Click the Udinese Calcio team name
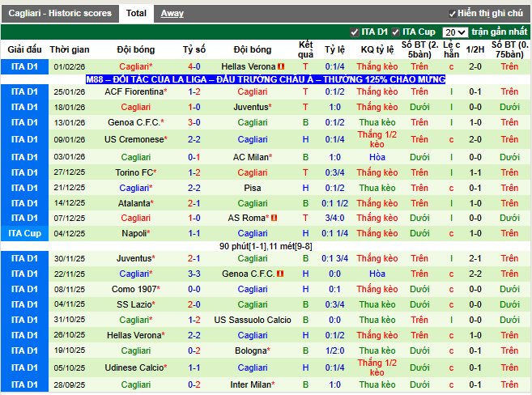The width and height of the screenshot is (532, 395). (x=136, y=367)
